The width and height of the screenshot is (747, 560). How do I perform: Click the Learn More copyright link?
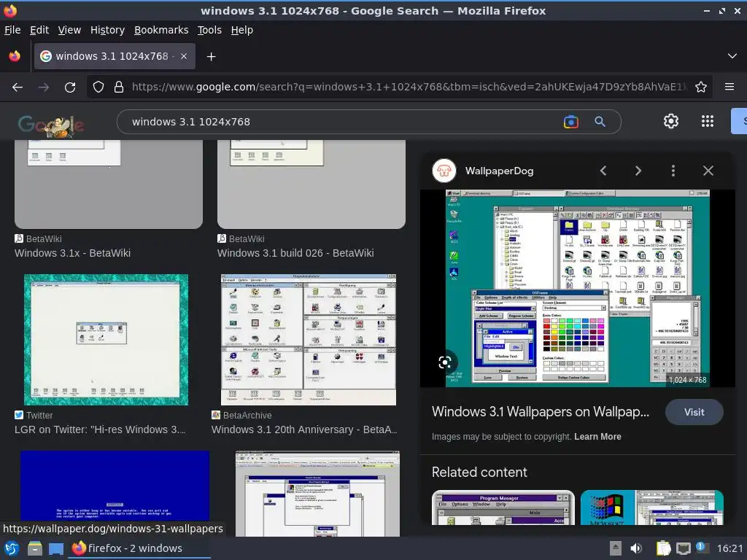[597, 437]
